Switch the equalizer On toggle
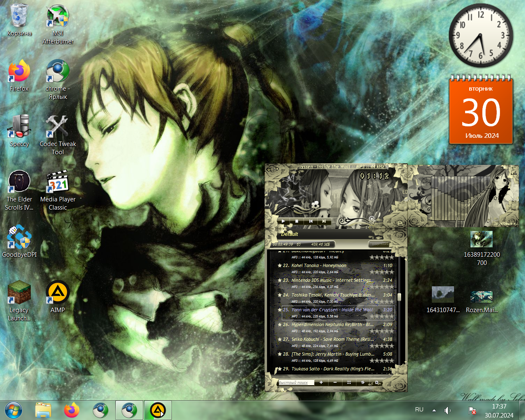Viewport: 525px width, 420px height. point(514,168)
